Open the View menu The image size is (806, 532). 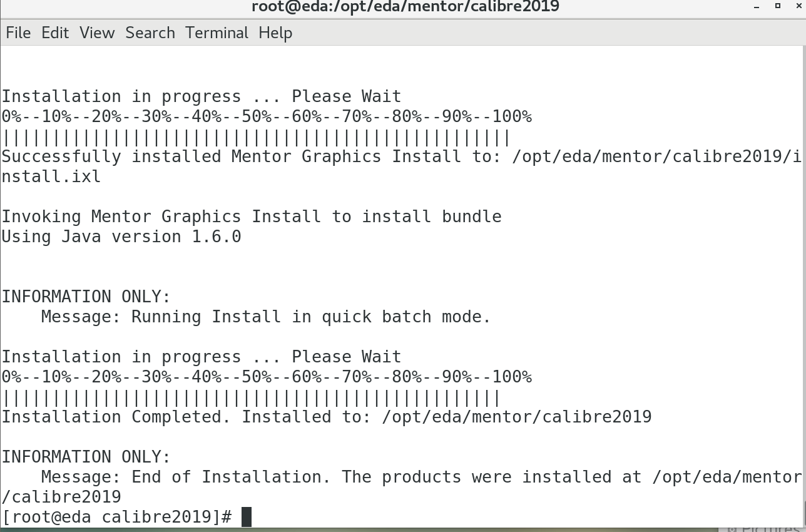coord(97,33)
